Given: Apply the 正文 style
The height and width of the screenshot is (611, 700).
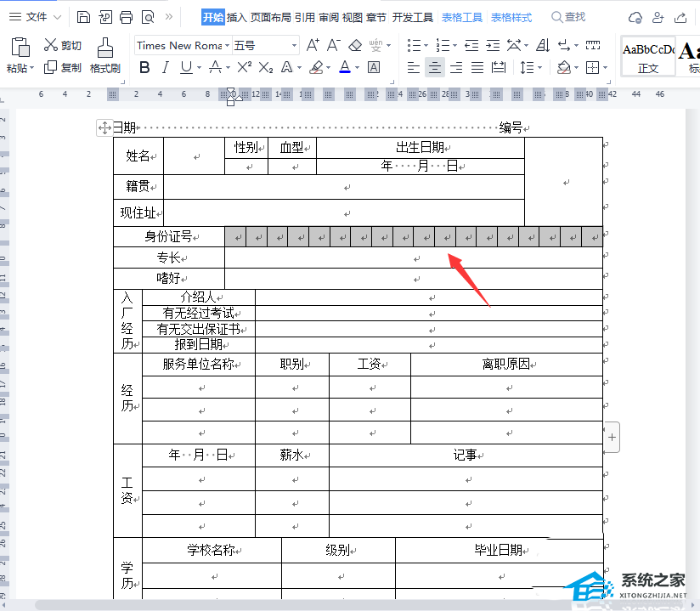Looking at the screenshot, I should 648,57.
